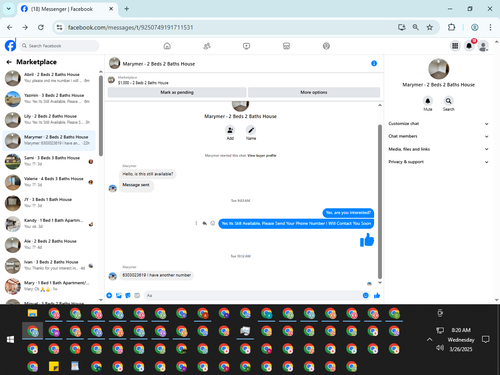Viewport: 500px width, 375px height.
Task: Open the Friends icon in top navigation
Action: tap(207, 46)
